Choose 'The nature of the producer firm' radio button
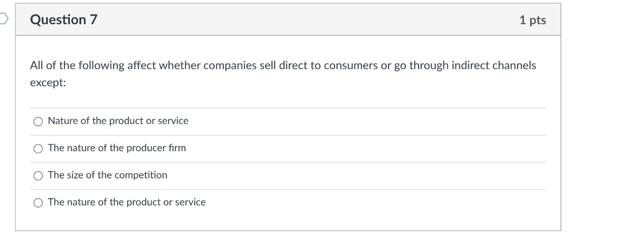Image resolution: width=644 pixels, height=251 pixels. point(38,149)
